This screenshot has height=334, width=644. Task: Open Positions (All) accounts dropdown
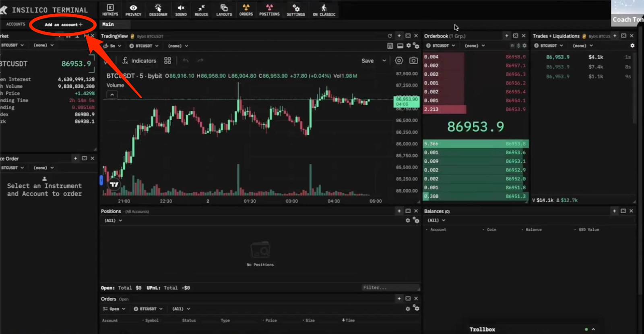[113, 220]
